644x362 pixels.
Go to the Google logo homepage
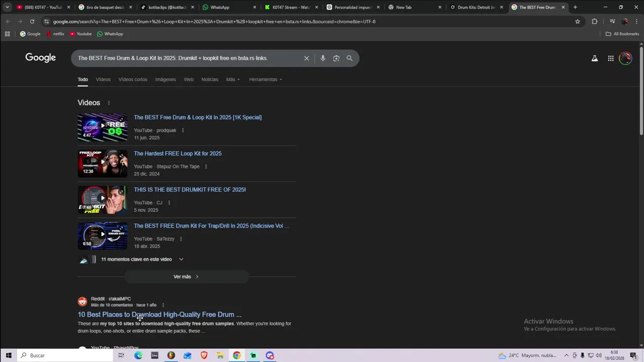pyautogui.click(x=41, y=58)
